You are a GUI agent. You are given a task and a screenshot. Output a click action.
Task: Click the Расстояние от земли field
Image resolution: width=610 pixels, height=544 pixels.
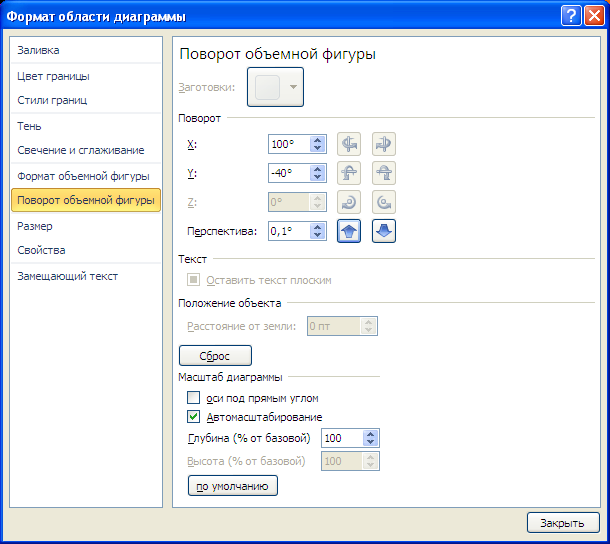coord(335,326)
